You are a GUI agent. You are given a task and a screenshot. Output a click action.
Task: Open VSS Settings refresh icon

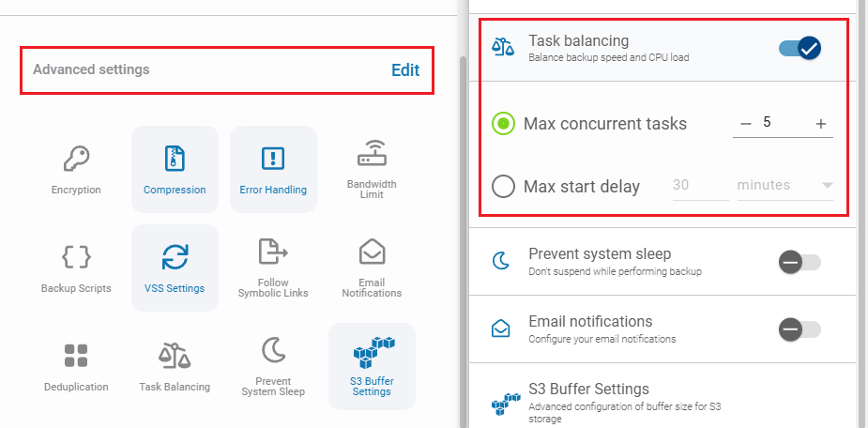[x=175, y=257]
